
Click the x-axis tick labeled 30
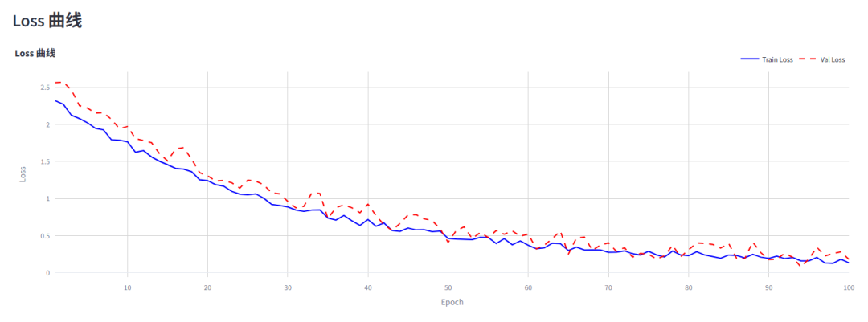pos(288,287)
